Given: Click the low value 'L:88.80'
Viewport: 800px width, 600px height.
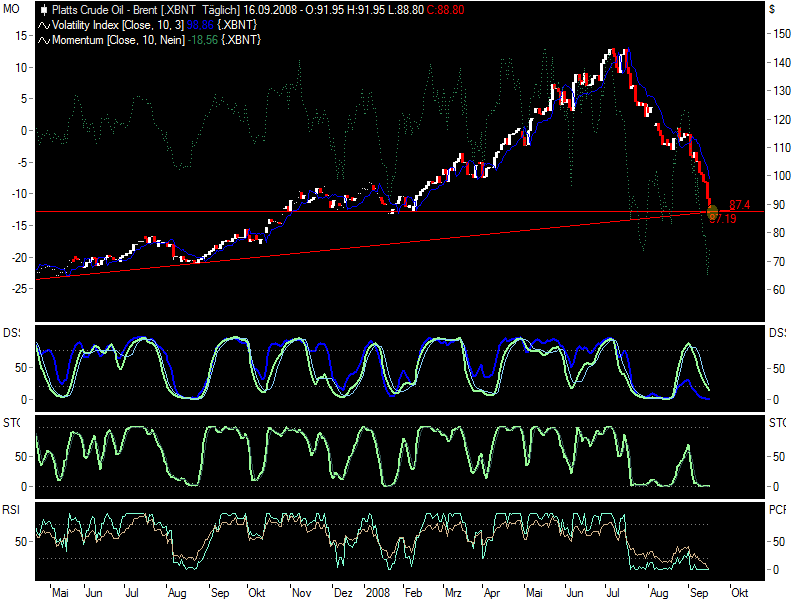Looking at the screenshot, I should tap(406, 10).
